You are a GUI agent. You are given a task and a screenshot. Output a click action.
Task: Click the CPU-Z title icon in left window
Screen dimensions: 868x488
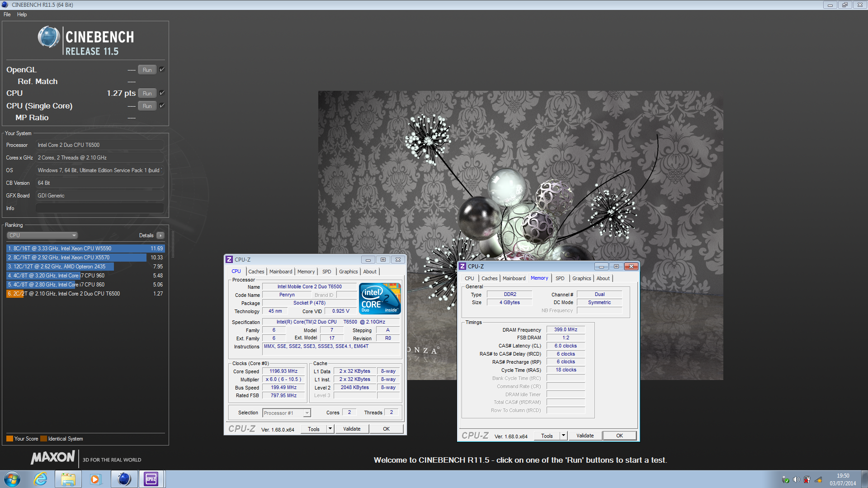point(229,259)
